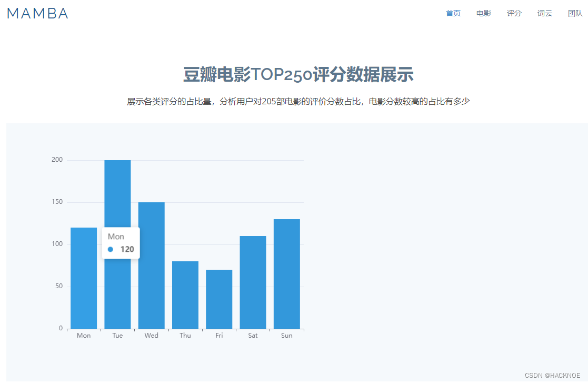Screen dimensions: 588x383
Task: Go to the 评分 page
Action: [514, 14]
